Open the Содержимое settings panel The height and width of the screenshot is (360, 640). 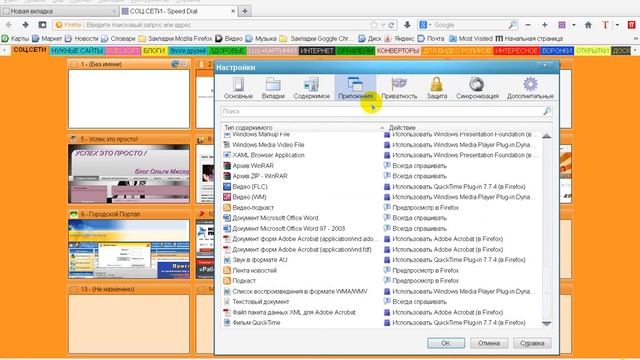(x=311, y=88)
